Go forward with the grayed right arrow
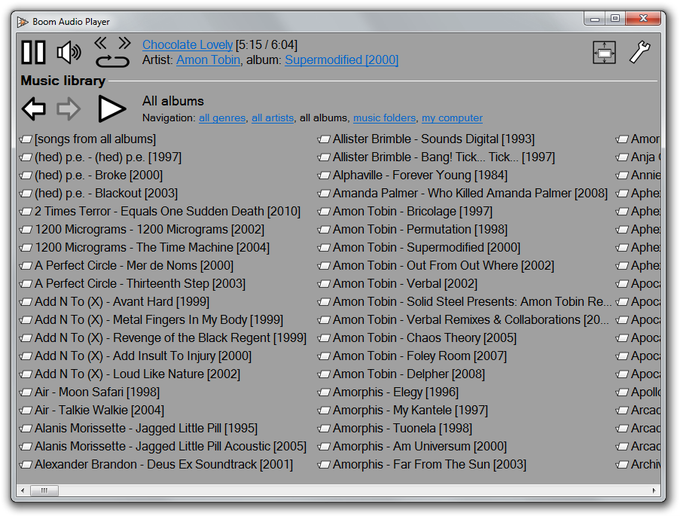 tap(69, 108)
